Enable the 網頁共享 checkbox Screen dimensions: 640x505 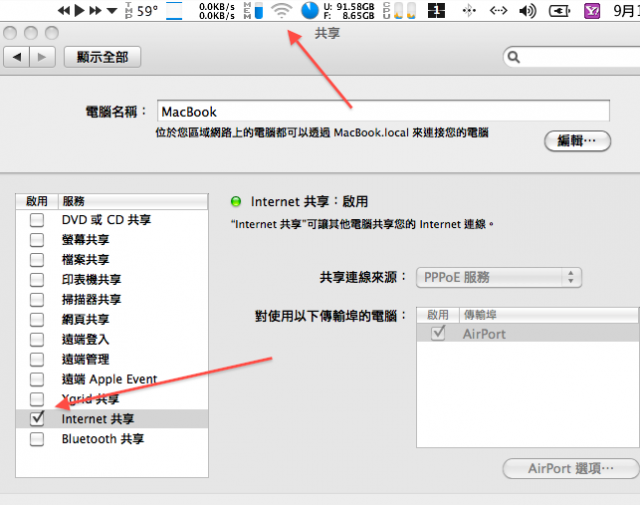click(37, 319)
